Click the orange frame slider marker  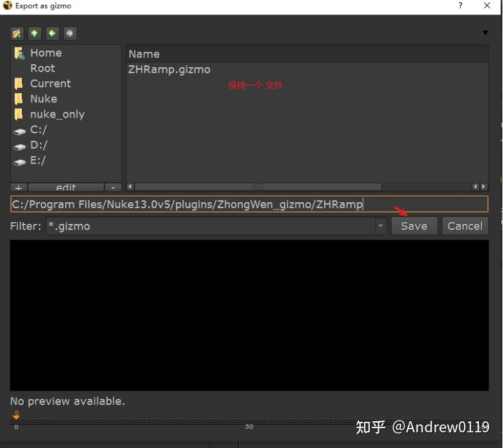click(16, 415)
